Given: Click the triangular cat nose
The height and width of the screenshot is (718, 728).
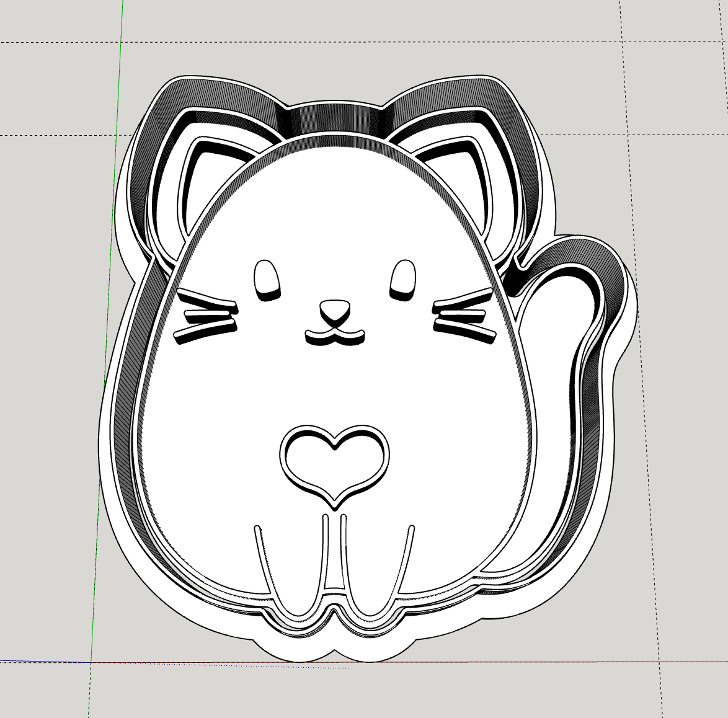Looking at the screenshot, I should [x=335, y=310].
